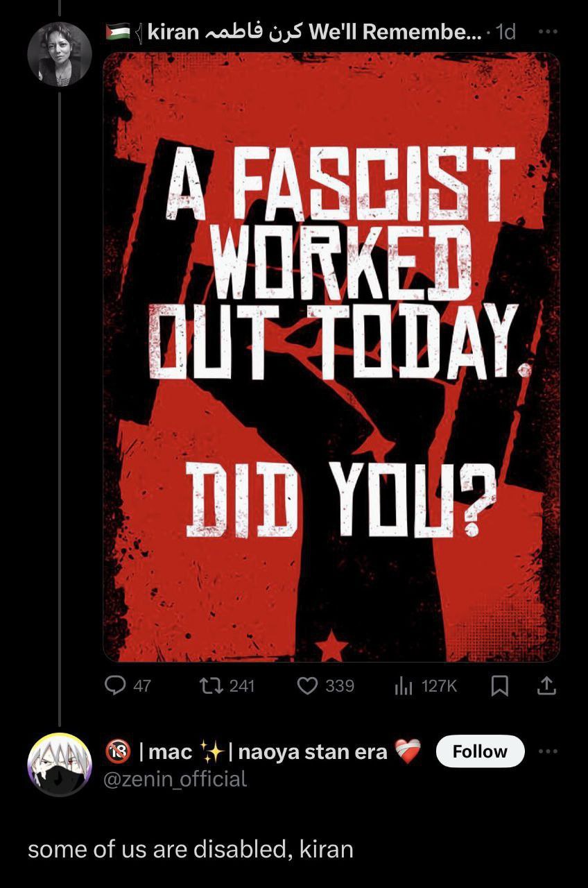This screenshot has height=888, width=588.
Task: Open the 'mac | naoya stan era' name
Action: click(263, 751)
